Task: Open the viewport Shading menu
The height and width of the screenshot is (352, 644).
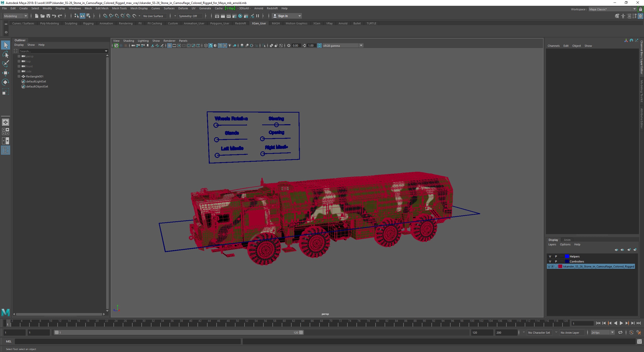Action: pyautogui.click(x=128, y=41)
